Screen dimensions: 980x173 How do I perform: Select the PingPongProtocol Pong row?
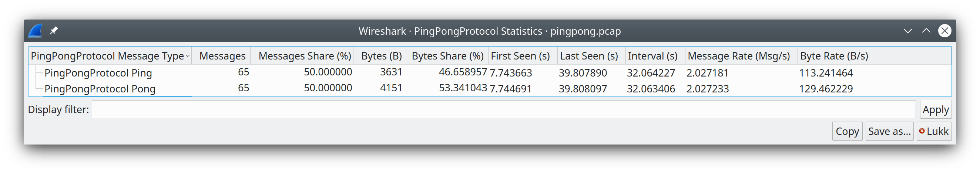(100, 89)
